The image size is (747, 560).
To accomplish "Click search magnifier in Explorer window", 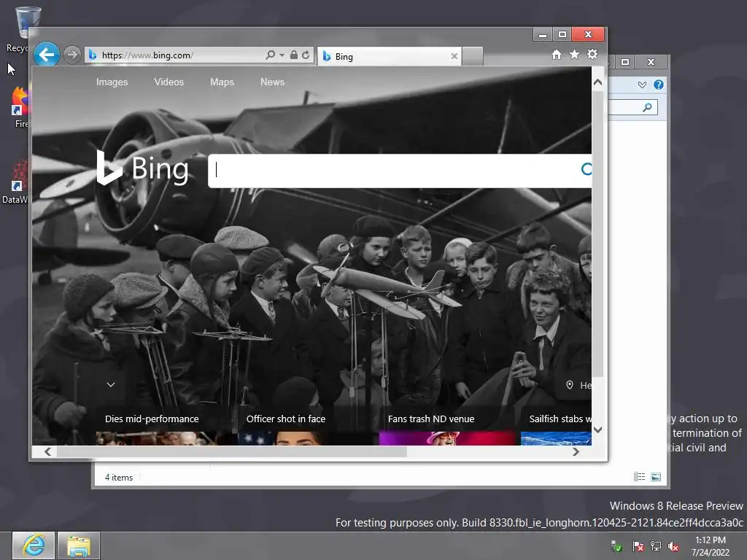I will [x=647, y=107].
